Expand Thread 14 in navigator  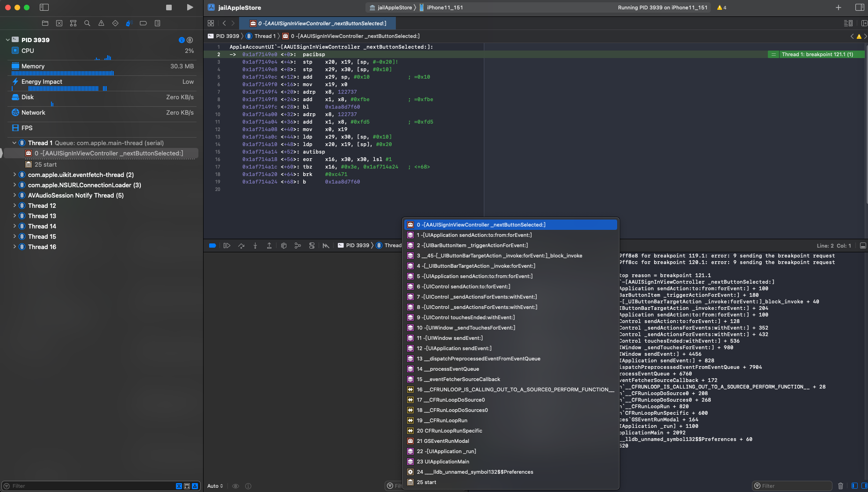tap(14, 226)
